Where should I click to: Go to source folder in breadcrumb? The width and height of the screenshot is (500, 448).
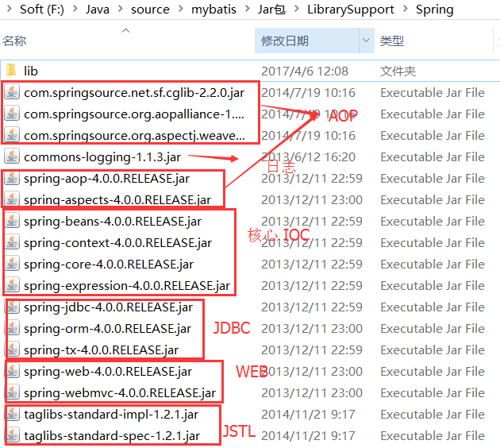(150, 10)
